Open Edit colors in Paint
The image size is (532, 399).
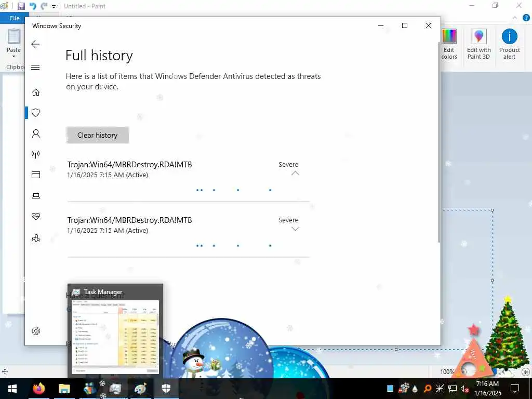coord(449,44)
